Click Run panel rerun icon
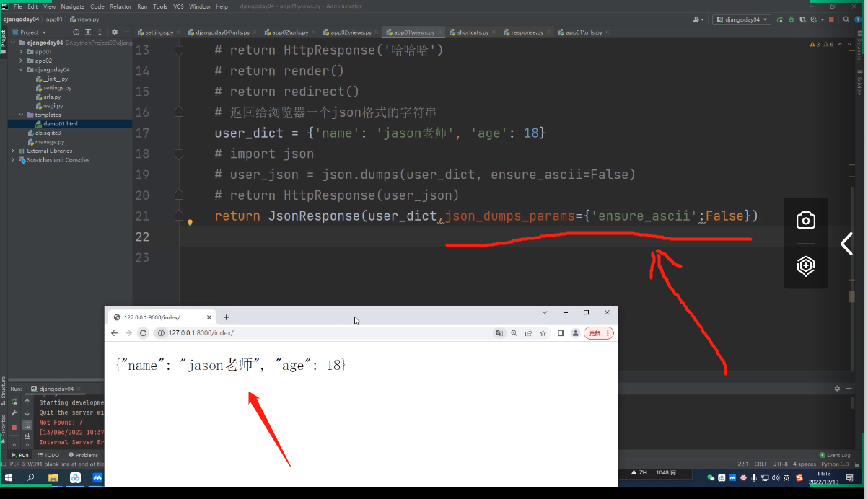The height and width of the screenshot is (499, 868). (x=14, y=402)
